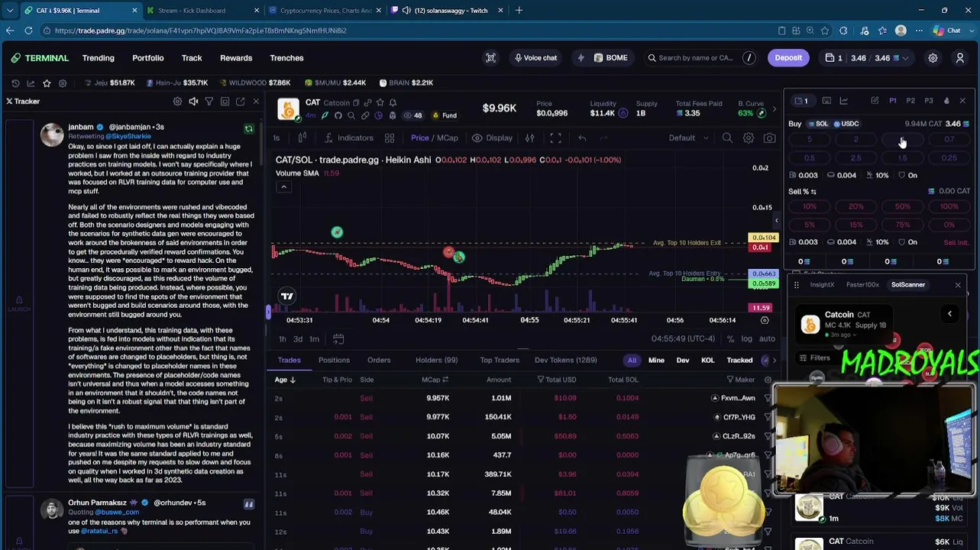
Task: Open the Tracker filter funnel
Action: tap(209, 101)
